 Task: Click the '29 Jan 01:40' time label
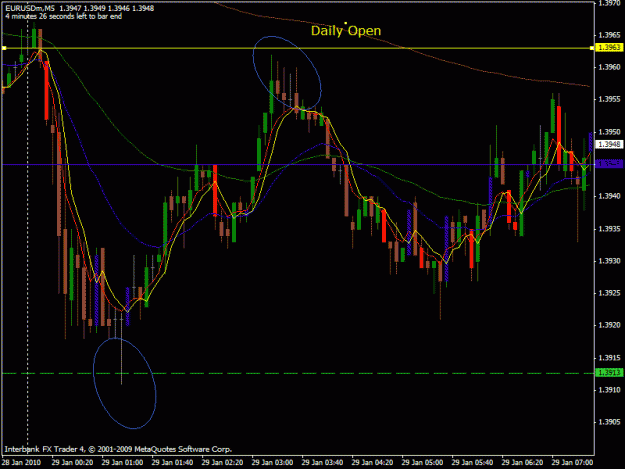pyautogui.click(x=173, y=463)
